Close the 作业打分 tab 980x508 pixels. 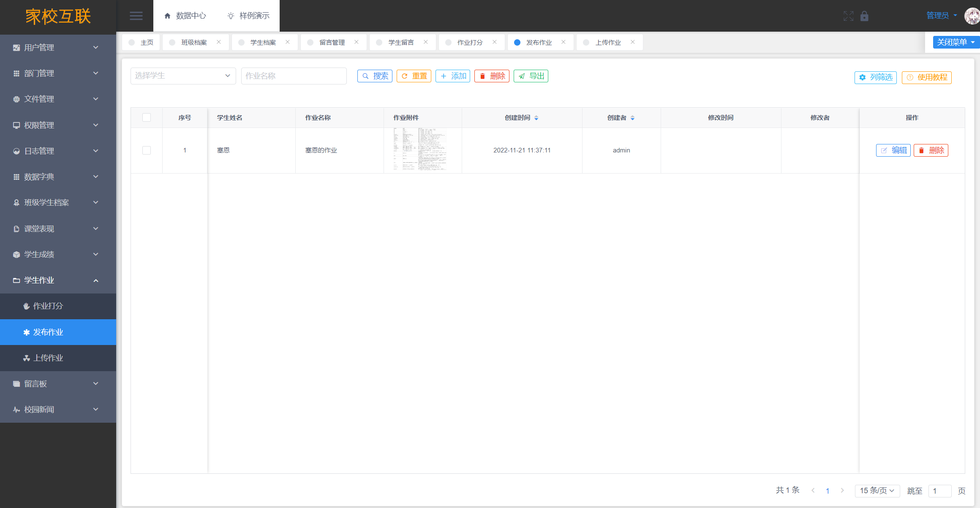point(494,42)
